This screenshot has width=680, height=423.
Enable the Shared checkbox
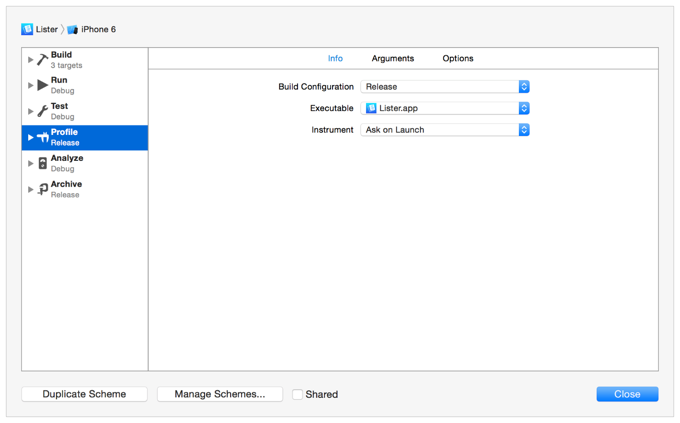coord(297,394)
